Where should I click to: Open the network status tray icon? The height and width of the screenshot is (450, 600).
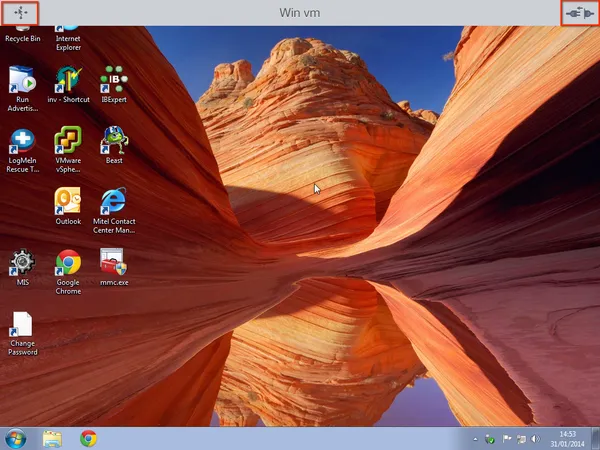tap(521, 439)
